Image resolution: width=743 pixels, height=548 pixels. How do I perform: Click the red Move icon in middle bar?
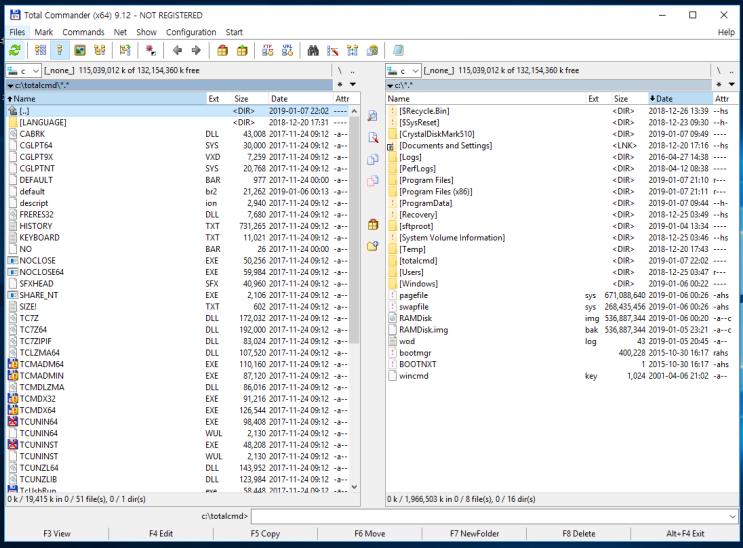coord(373,181)
